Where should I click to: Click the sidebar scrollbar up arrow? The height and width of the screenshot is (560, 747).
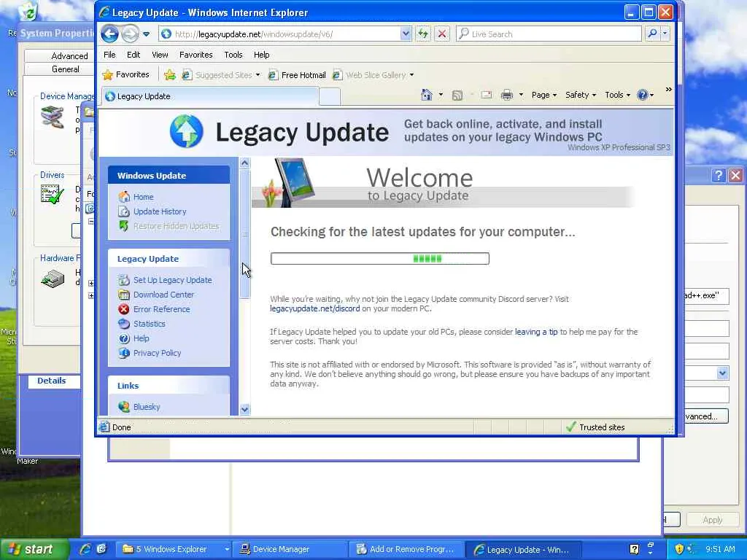coord(244,163)
